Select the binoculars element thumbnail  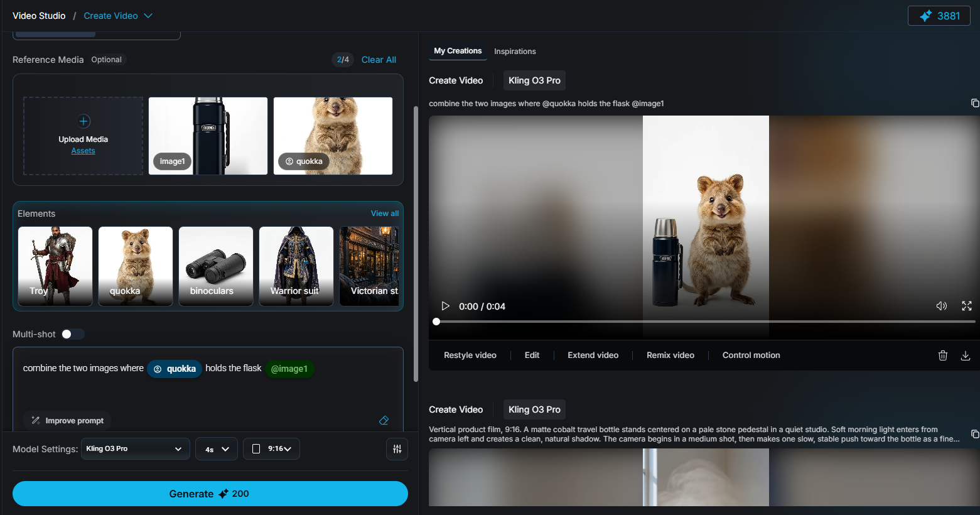pos(216,266)
